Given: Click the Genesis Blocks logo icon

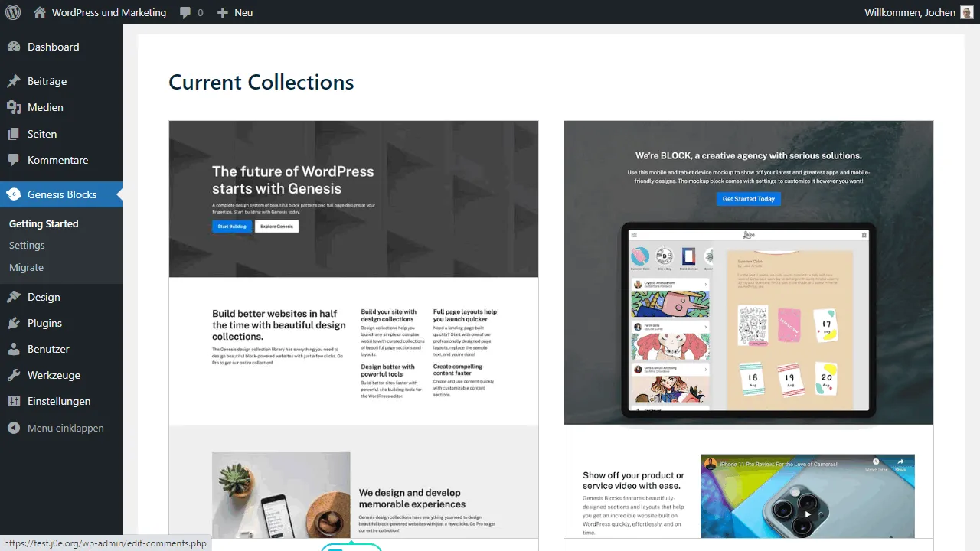Looking at the screenshot, I should pos(14,194).
